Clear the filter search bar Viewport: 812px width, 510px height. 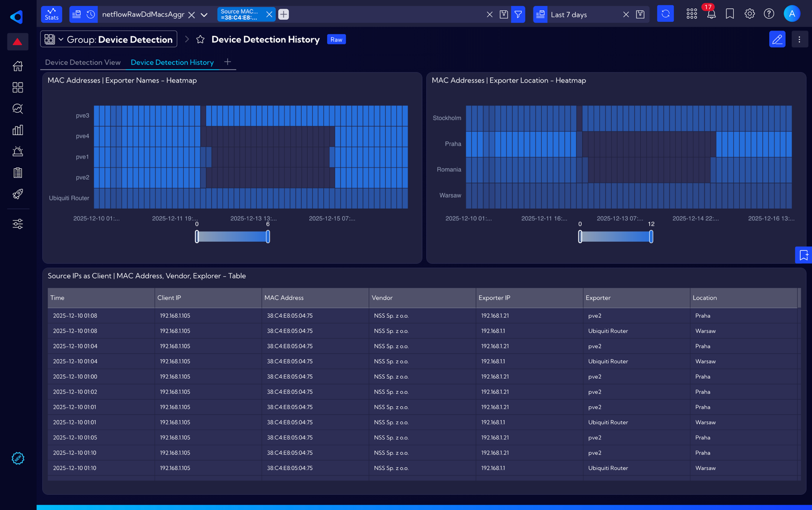click(490, 14)
